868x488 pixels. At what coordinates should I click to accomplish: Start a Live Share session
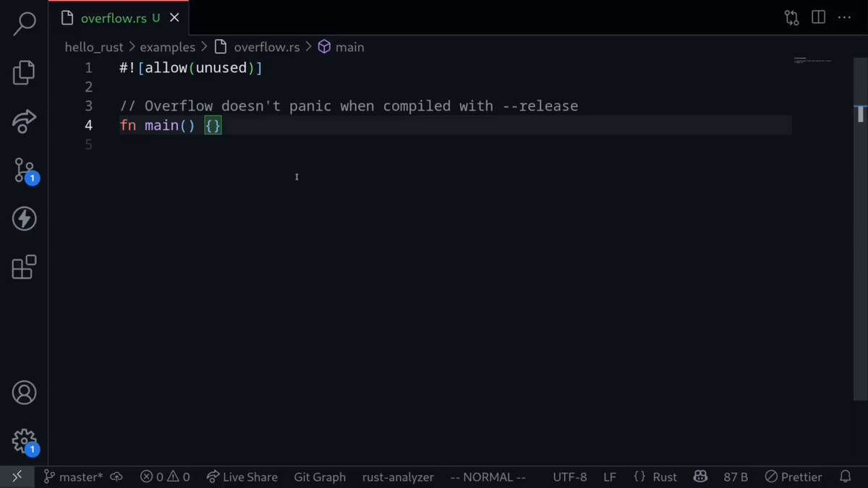242,476
